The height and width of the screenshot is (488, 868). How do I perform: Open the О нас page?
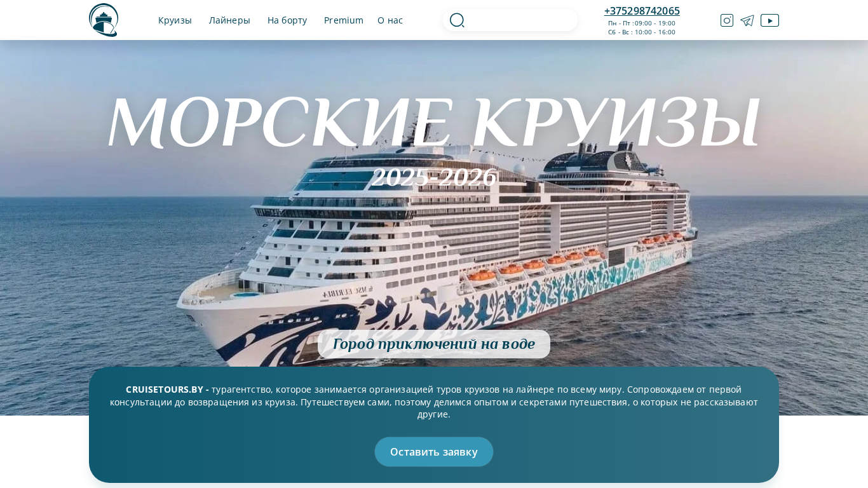(390, 20)
